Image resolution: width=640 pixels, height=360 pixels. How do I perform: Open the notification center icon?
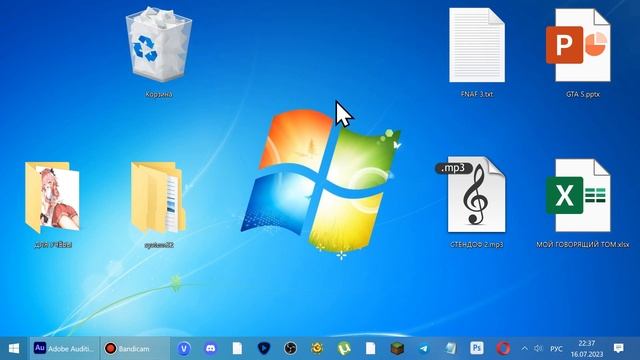click(619, 349)
